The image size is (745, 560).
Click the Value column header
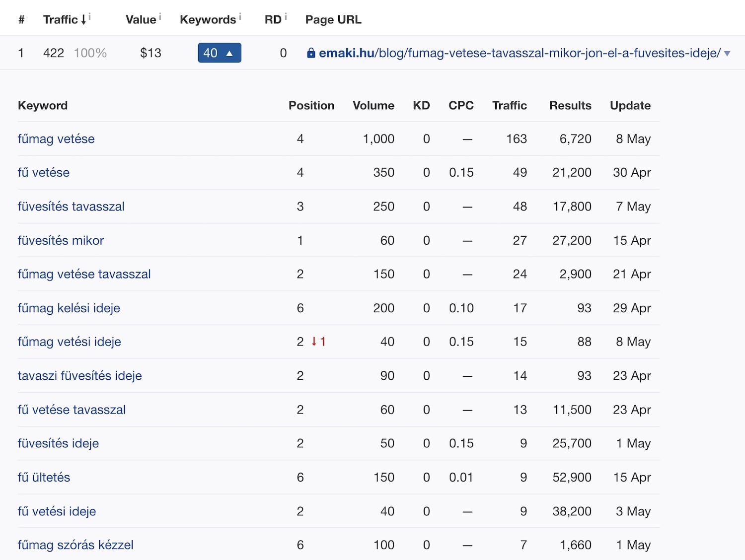(141, 20)
